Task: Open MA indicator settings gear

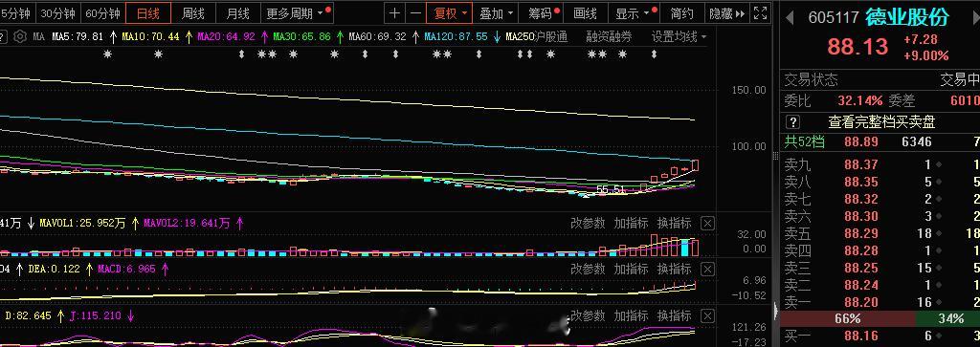Action: click(20, 37)
